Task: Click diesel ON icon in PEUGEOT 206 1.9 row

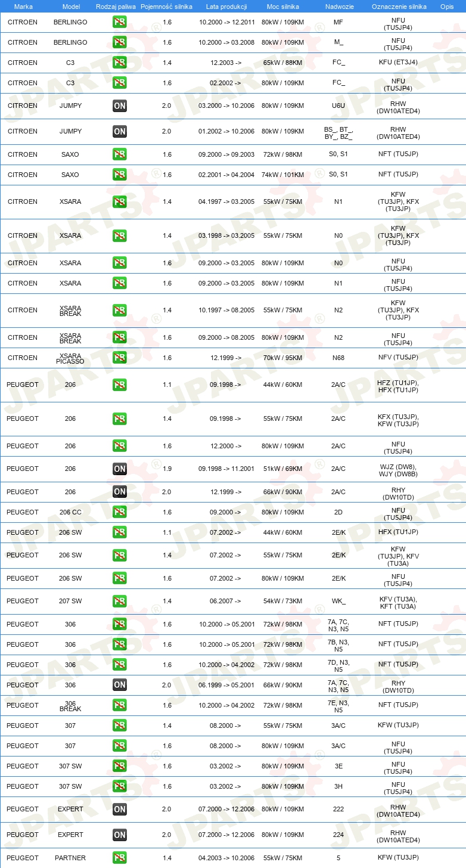Action: point(119,469)
